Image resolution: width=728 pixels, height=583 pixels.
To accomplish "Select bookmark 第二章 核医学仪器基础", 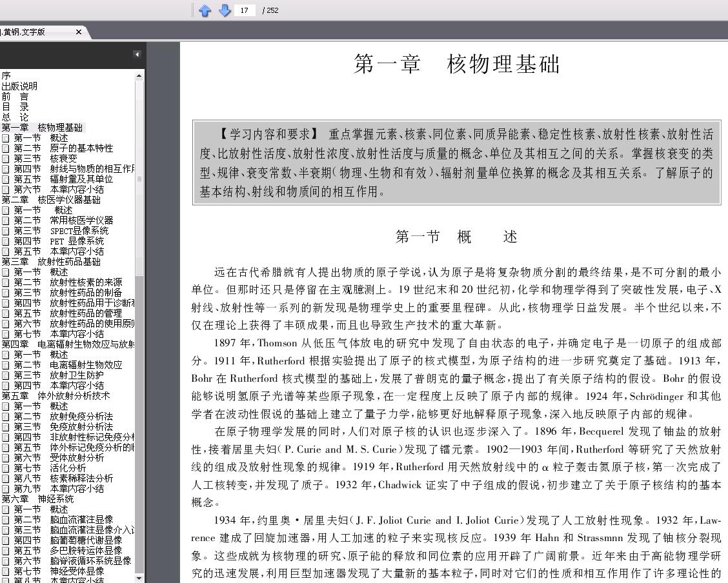I will (x=51, y=199).
